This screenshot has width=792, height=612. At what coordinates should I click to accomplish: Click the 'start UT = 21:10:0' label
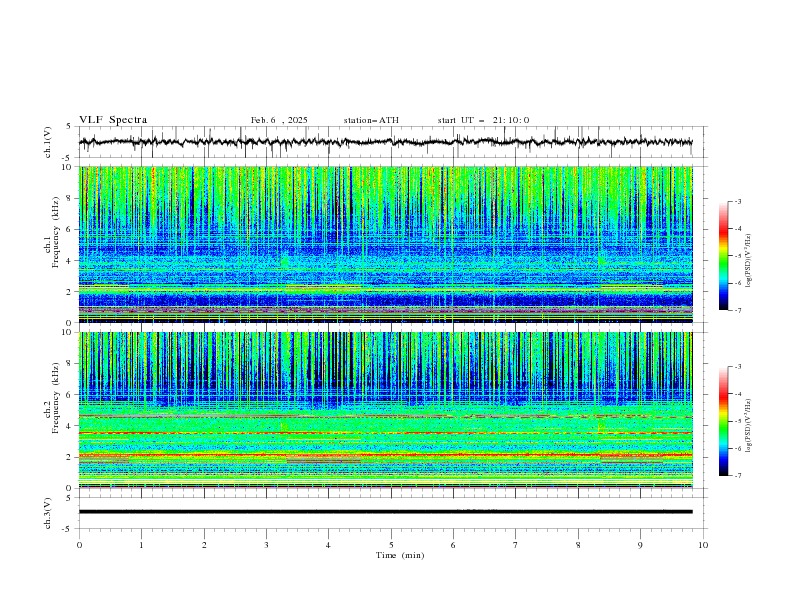tap(483, 120)
